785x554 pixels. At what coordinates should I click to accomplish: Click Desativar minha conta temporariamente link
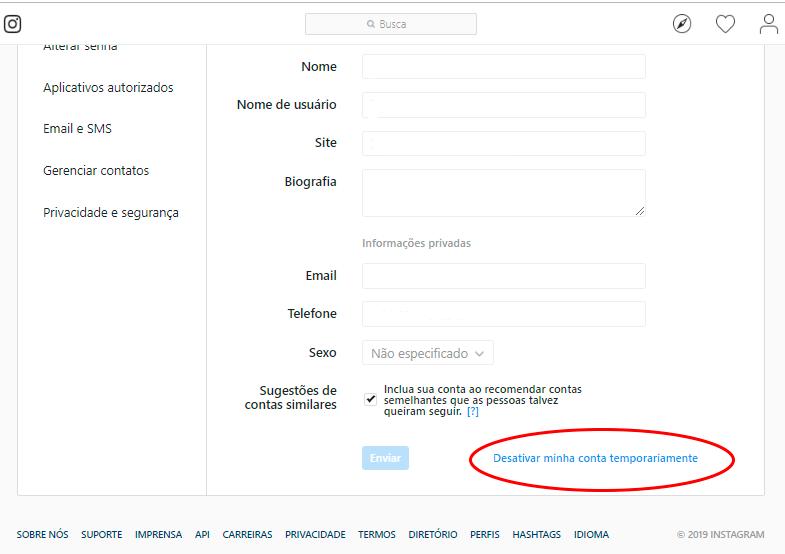(595, 458)
